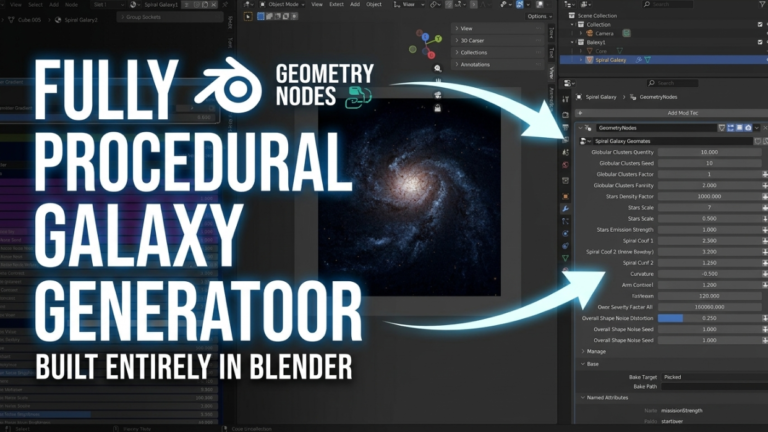768x432 pixels.
Task: Open the Options dropdown in viewport
Action: [x=540, y=16]
